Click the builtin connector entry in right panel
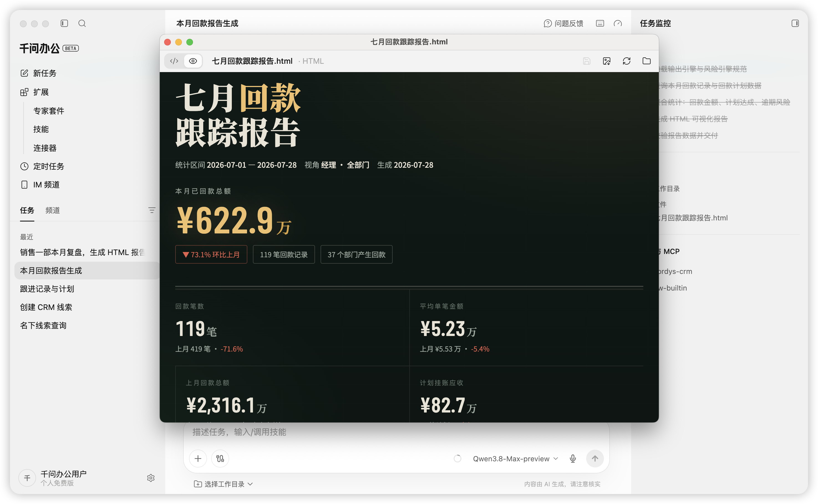The height and width of the screenshot is (504, 818). [x=673, y=288]
